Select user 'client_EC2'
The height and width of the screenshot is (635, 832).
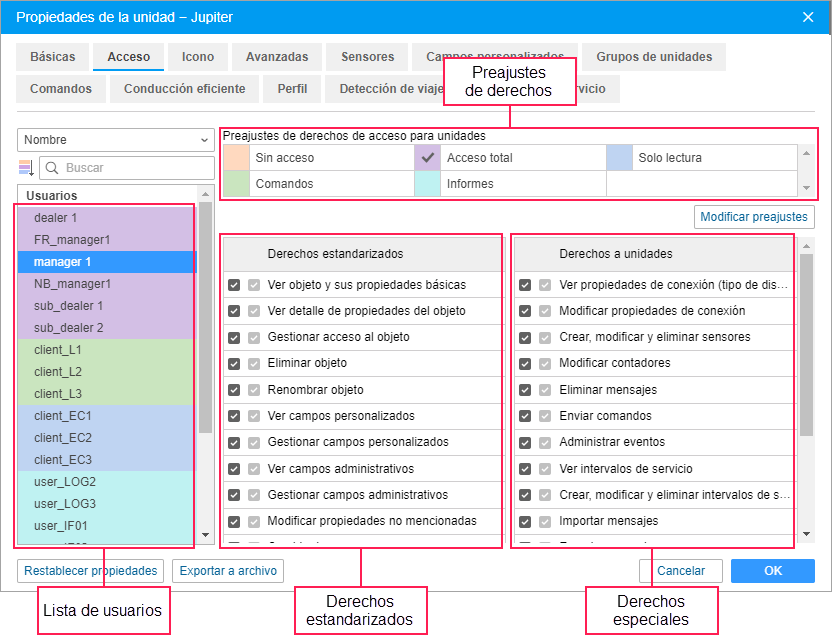pos(107,438)
